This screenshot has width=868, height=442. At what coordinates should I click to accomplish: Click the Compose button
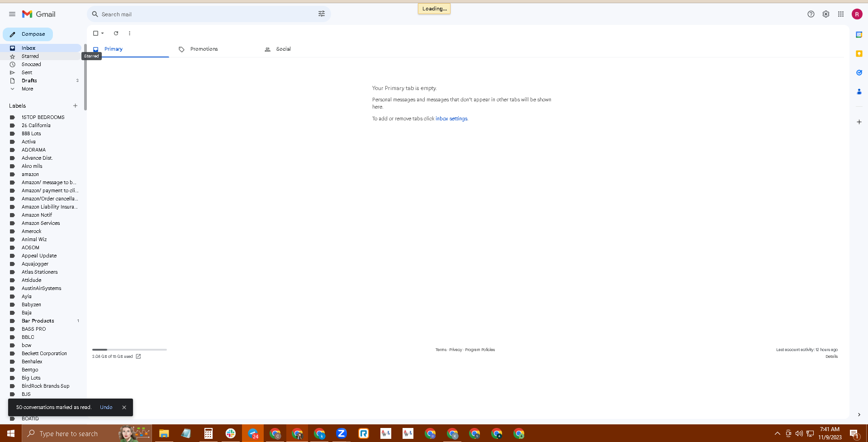[28, 34]
